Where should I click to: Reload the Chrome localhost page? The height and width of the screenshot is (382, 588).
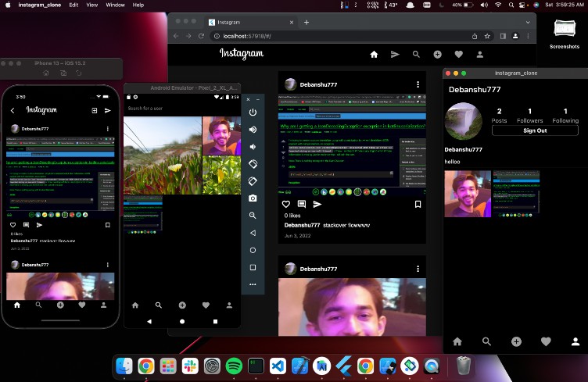(x=202, y=37)
